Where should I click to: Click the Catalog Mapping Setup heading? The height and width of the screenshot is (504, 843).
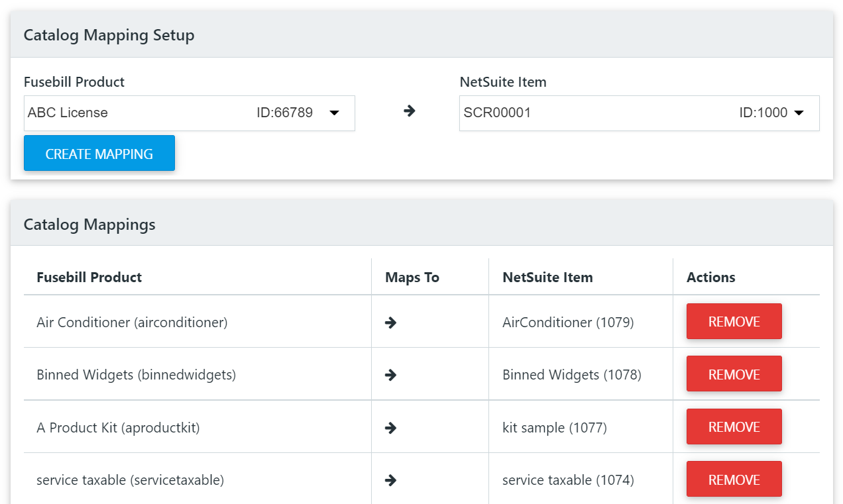pyautogui.click(x=109, y=35)
